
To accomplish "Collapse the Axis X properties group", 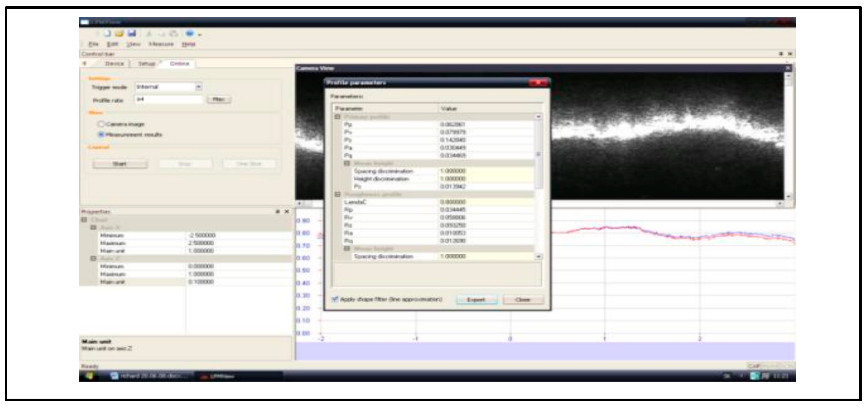I will click(x=93, y=228).
